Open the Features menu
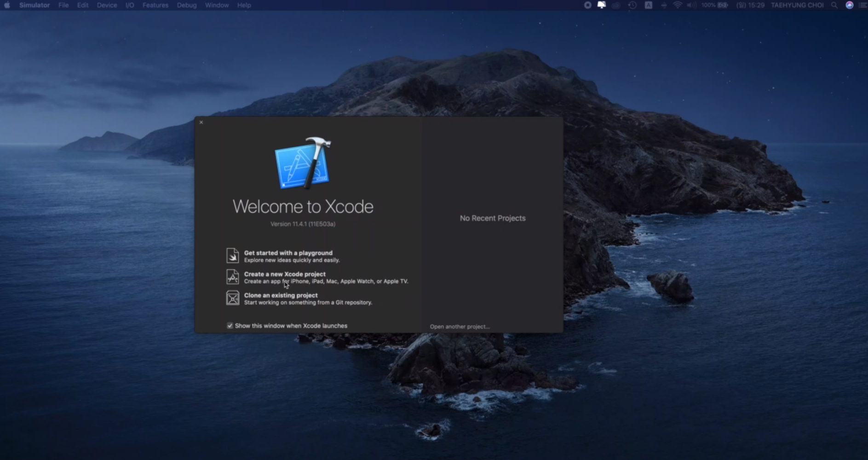 [x=155, y=5]
